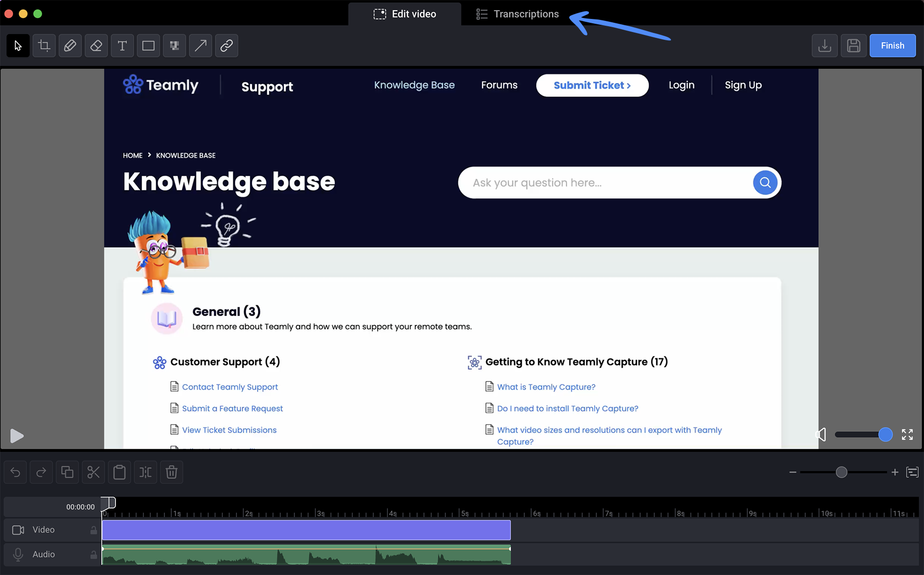Click the Teamly logo
Screen dimensions: 924x575
coord(161,85)
